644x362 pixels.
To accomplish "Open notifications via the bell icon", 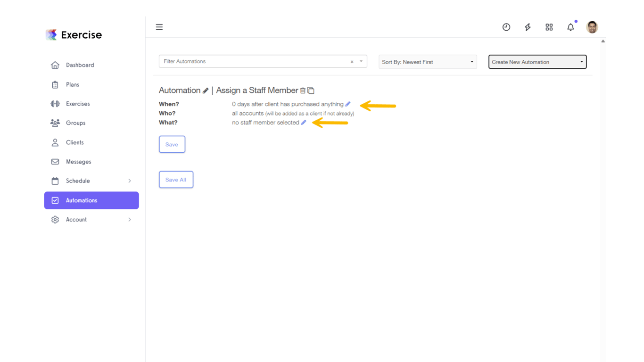I will click(x=570, y=27).
